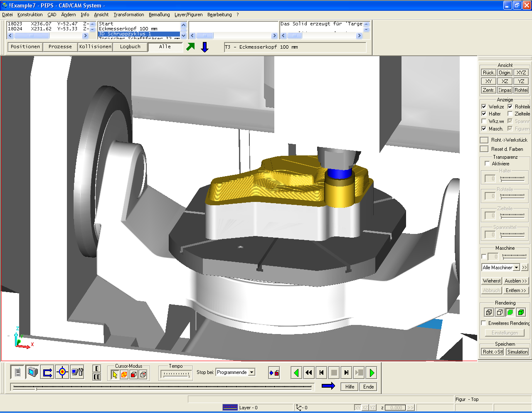This screenshot has width=532, height=413.
Task: Click the >> button next to Alle Maschinen
Action: click(525, 268)
